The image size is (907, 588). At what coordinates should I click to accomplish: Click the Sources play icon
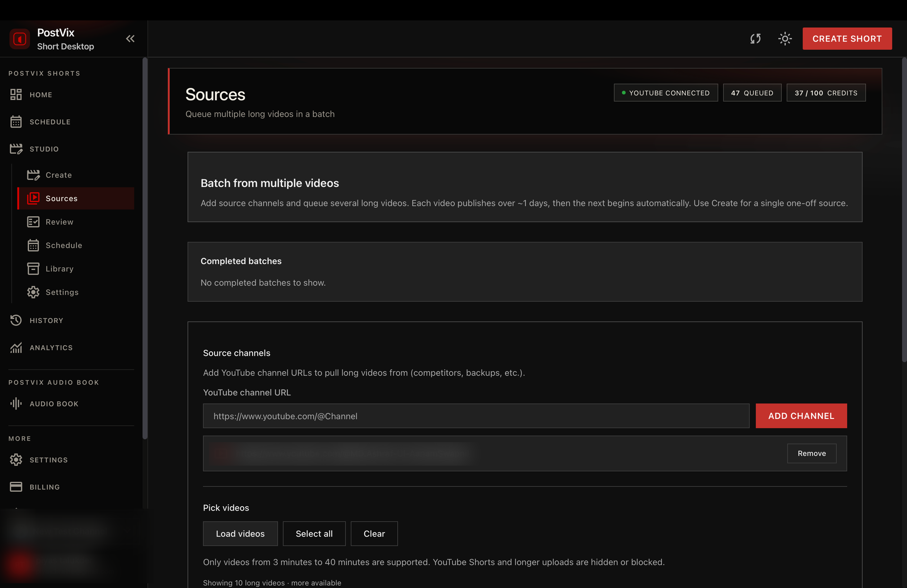tap(33, 198)
